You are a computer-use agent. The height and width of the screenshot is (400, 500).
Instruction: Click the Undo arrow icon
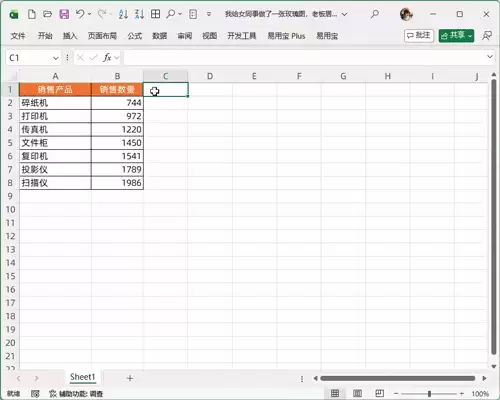[80, 14]
